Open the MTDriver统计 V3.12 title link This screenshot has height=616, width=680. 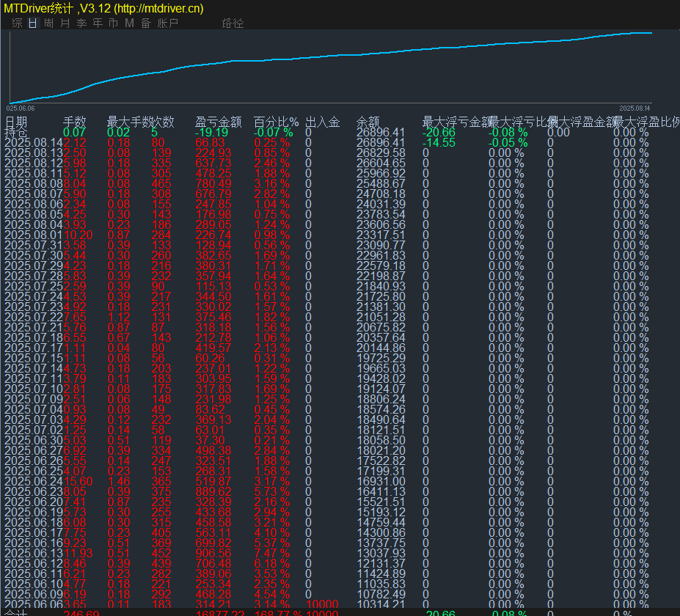103,8
